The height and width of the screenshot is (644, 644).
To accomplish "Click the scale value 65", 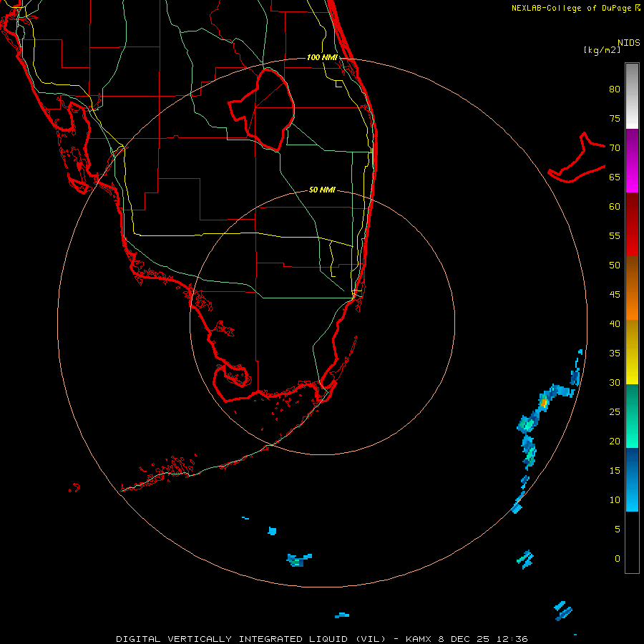I will [615, 177].
